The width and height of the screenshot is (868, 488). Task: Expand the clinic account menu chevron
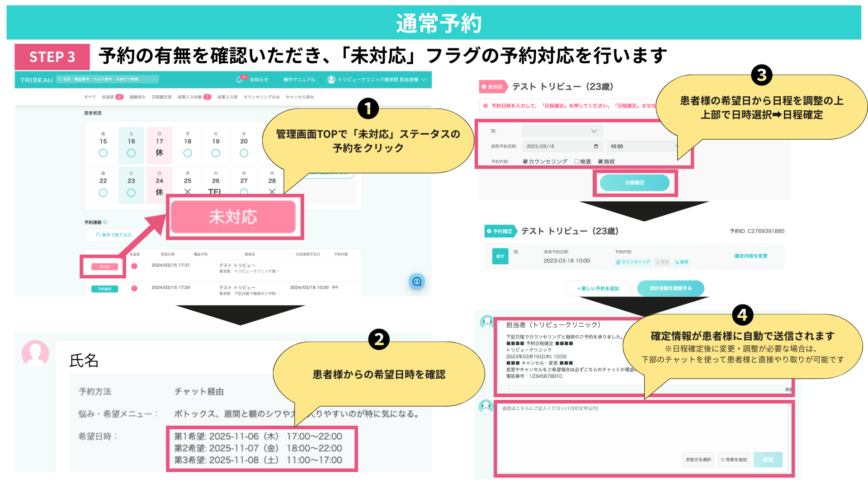pos(424,80)
